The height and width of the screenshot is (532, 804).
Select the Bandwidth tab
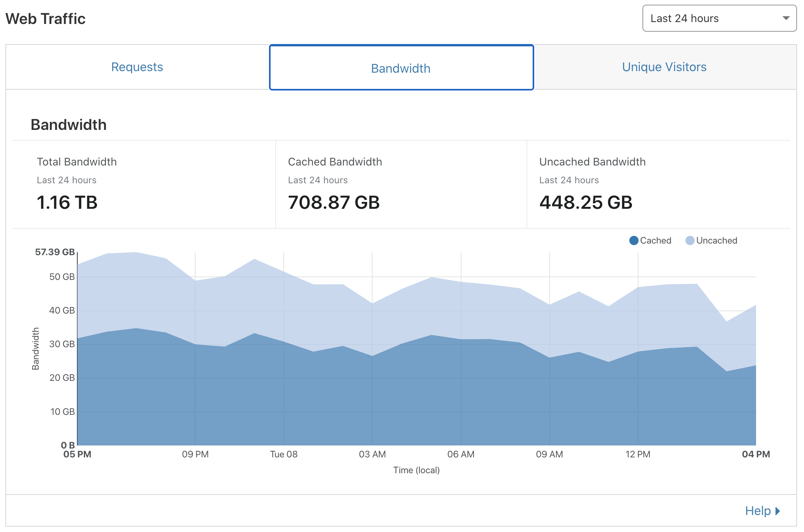click(x=401, y=68)
